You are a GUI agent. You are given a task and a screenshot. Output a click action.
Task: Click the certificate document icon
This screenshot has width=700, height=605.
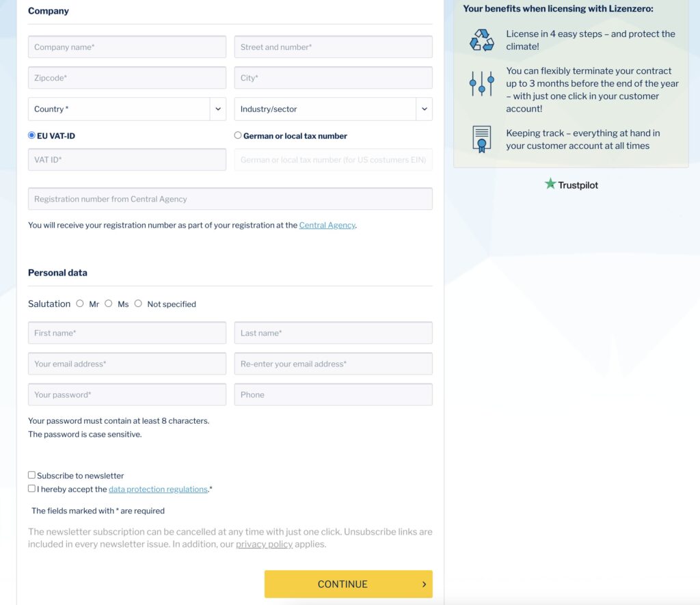[x=481, y=139]
